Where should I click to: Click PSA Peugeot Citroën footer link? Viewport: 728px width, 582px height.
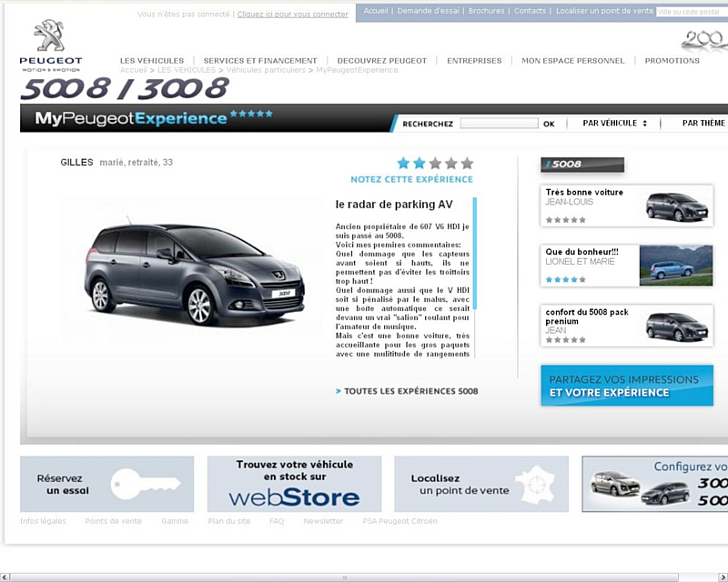[399, 521]
